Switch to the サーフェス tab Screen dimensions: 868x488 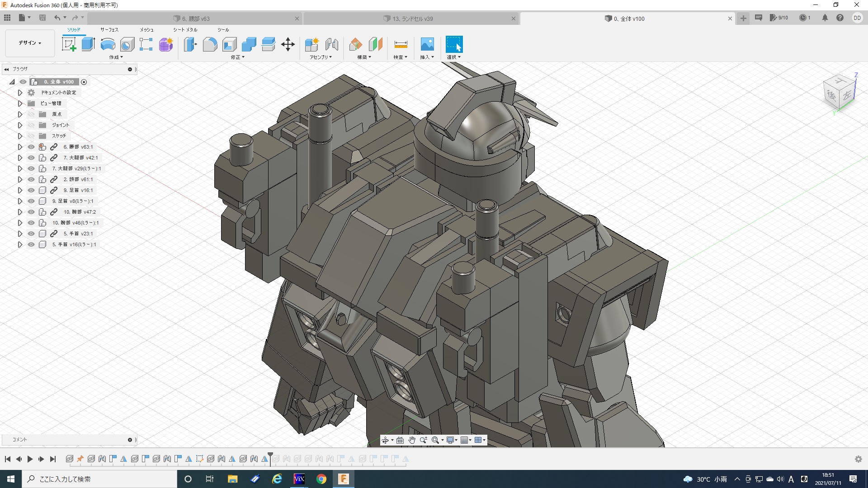(x=109, y=30)
